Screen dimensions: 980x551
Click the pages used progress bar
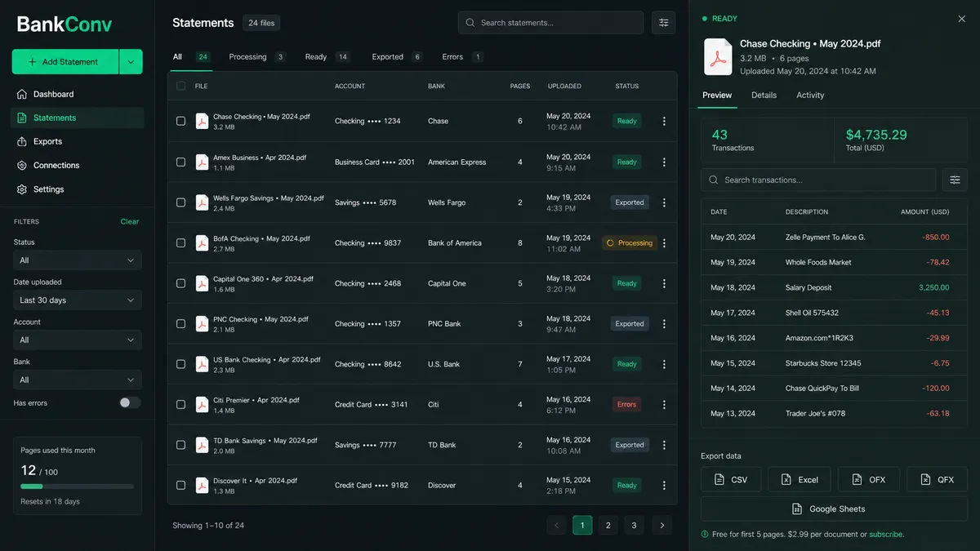pos(78,487)
